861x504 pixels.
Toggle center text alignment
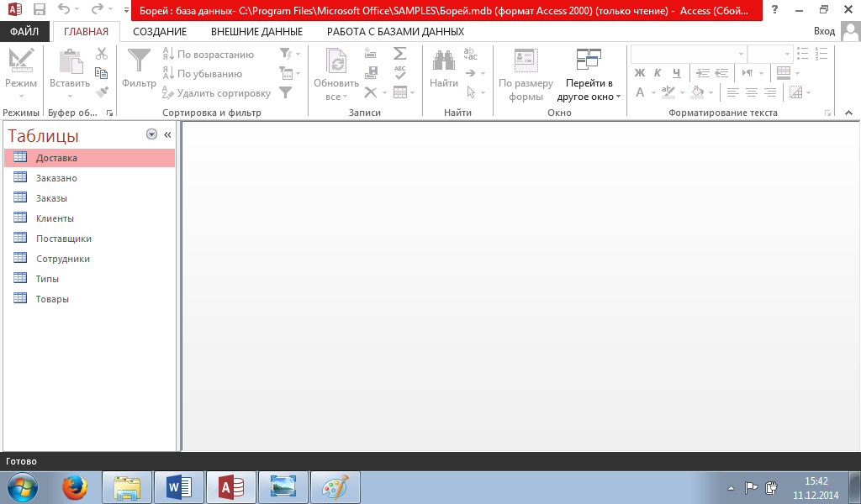click(x=752, y=92)
